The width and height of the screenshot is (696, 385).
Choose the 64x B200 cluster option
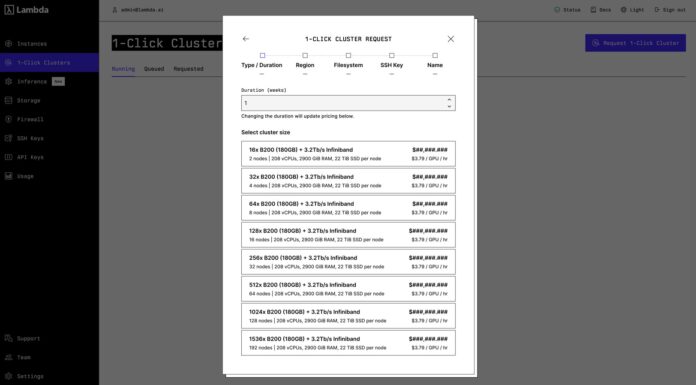pos(348,208)
